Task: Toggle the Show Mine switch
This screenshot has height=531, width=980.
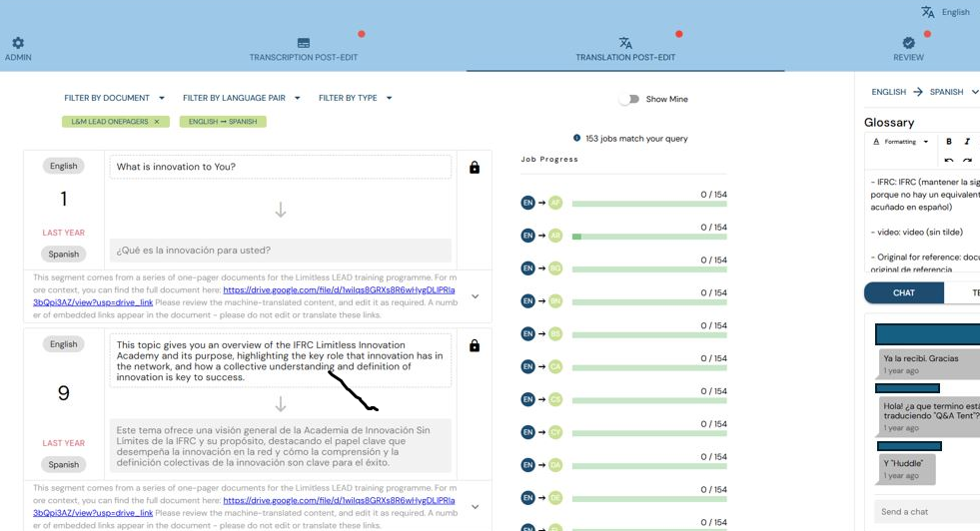Action: tap(628, 99)
